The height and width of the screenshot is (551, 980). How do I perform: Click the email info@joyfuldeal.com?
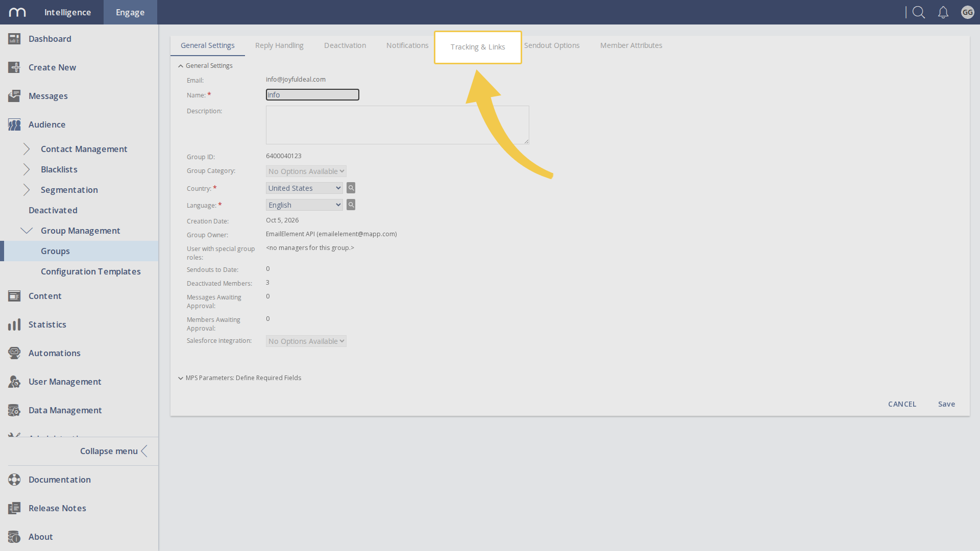[x=296, y=79]
